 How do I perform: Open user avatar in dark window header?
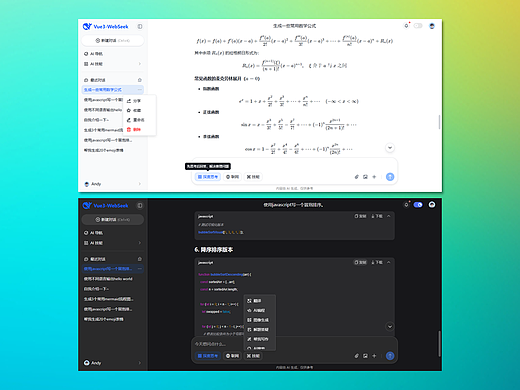(432, 205)
